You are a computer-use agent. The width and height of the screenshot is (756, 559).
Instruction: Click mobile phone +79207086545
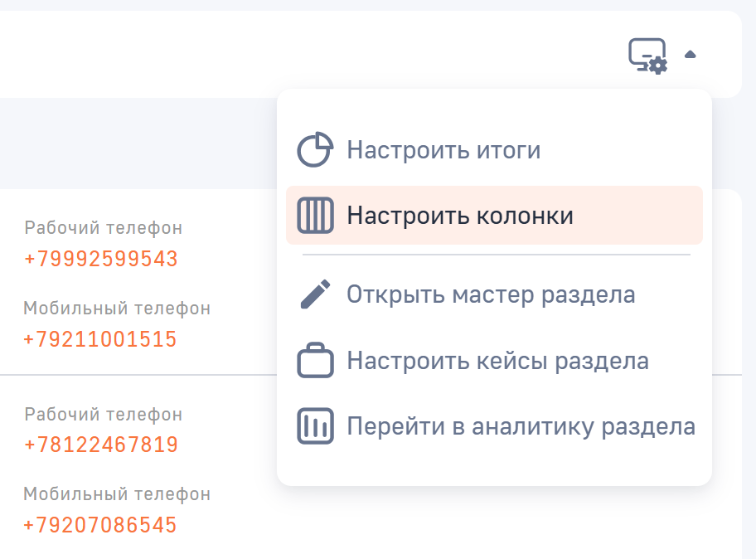pos(99,525)
